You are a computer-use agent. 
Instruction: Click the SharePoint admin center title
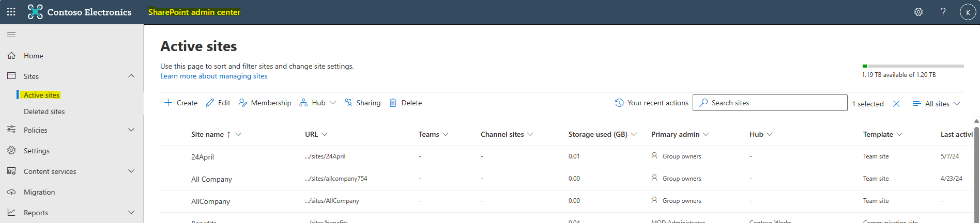pos(194,12)
